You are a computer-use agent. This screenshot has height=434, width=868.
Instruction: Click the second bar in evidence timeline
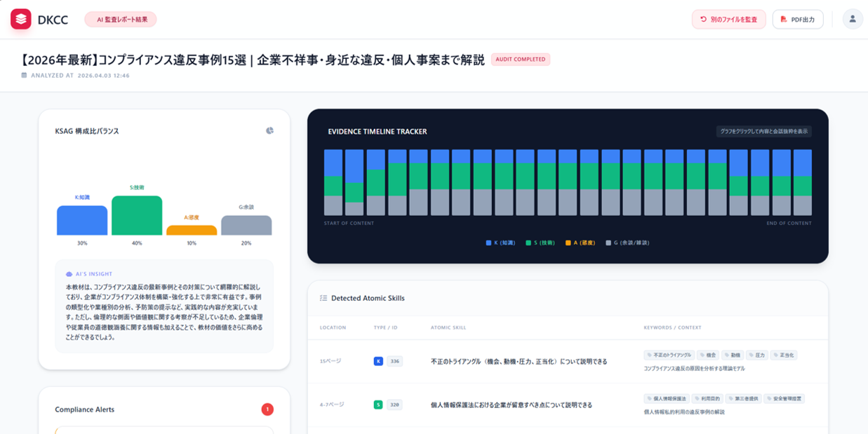click(354, 182)
